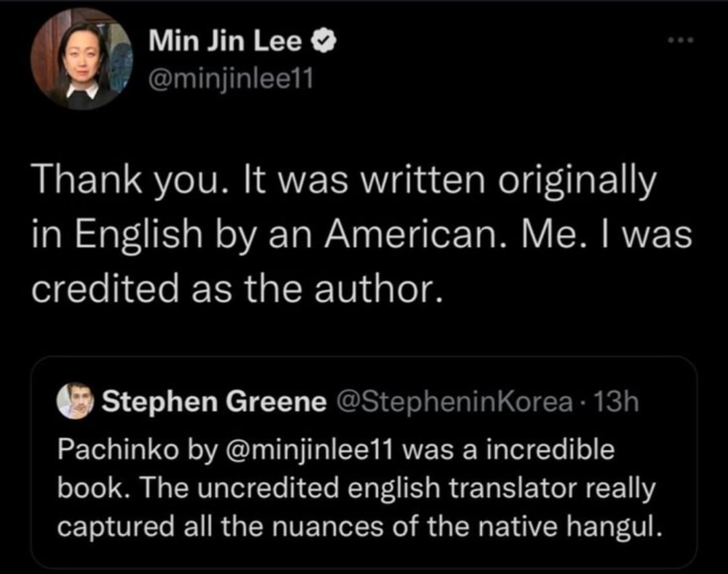Click the Min Jin Lee display name
This screenshot has height=574, width=728.
tap(225, 42)
